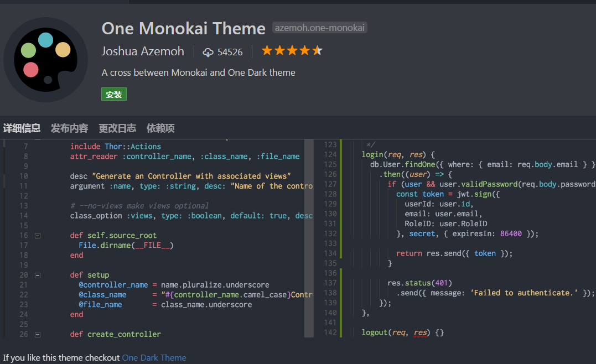Click the Ruby code sample screenshot
596x364 pixels.
[x=158, y=238]
